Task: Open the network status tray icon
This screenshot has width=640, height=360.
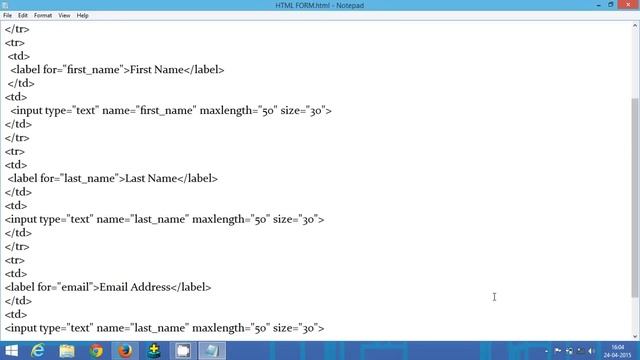Action: click(x=569, y=351)
